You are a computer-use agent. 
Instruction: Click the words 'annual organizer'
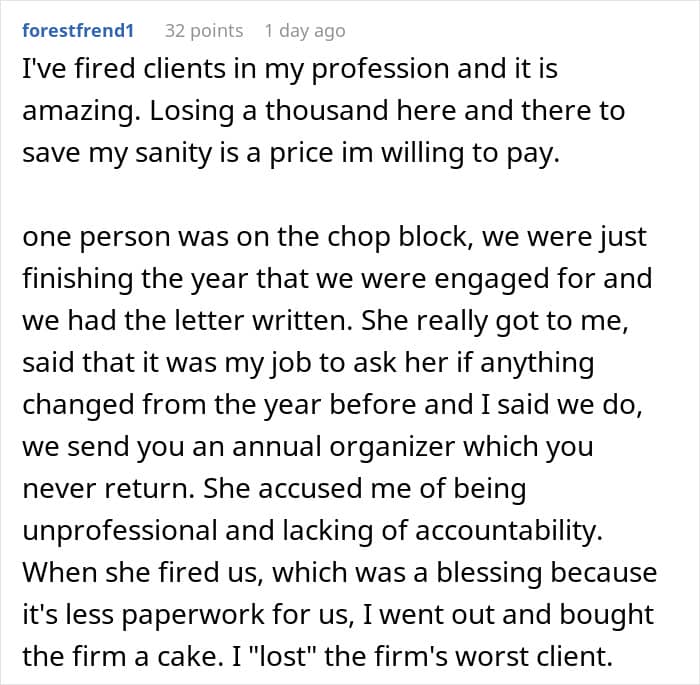pos(344,447)
